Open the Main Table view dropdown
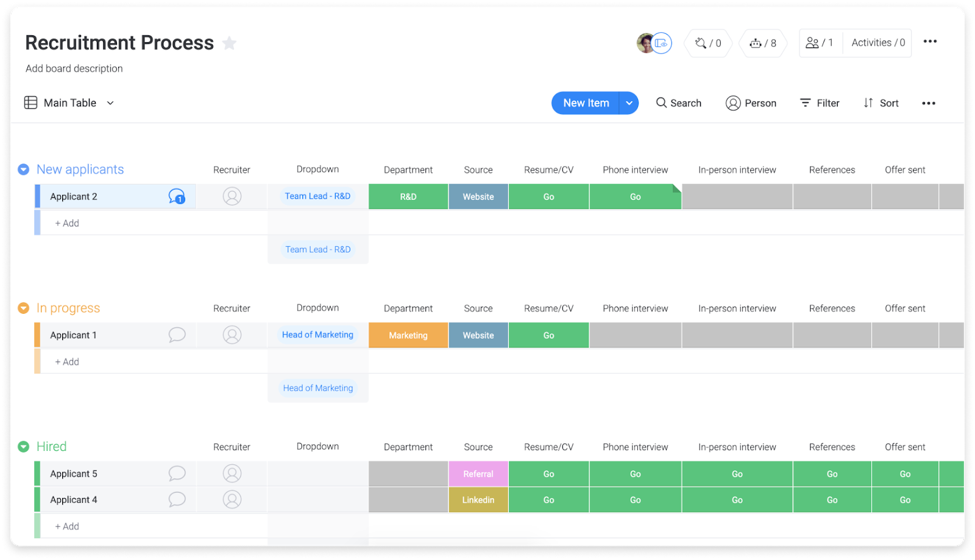The width and height of the screenshot is (975, 560). [x=110, y=103]
